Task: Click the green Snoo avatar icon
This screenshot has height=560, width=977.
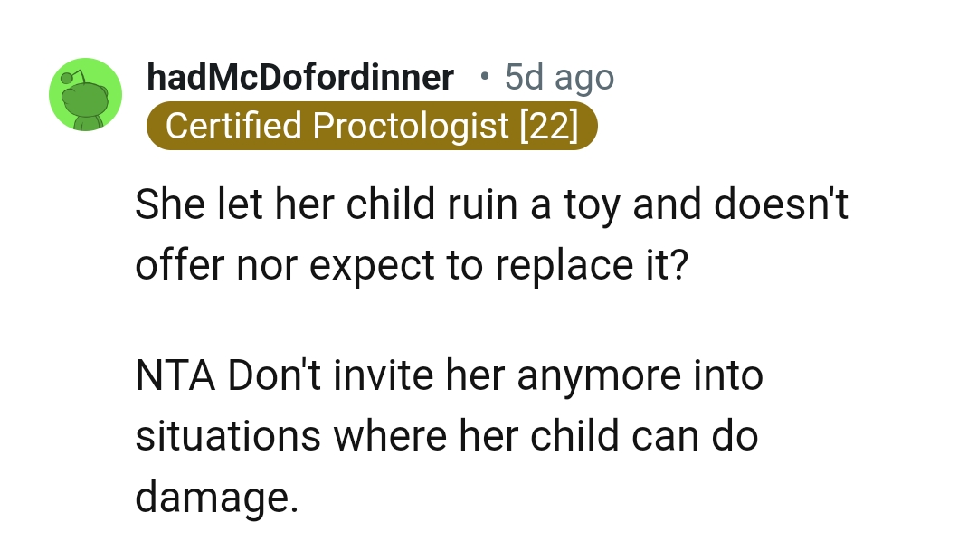Action: click(85, 95)
